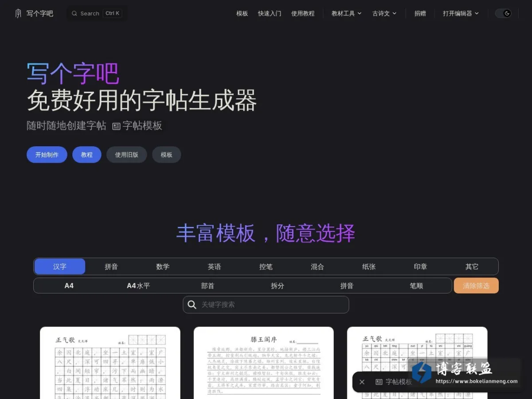Select the 数学 category tab

pyautogui.click(x=163, y=266)
